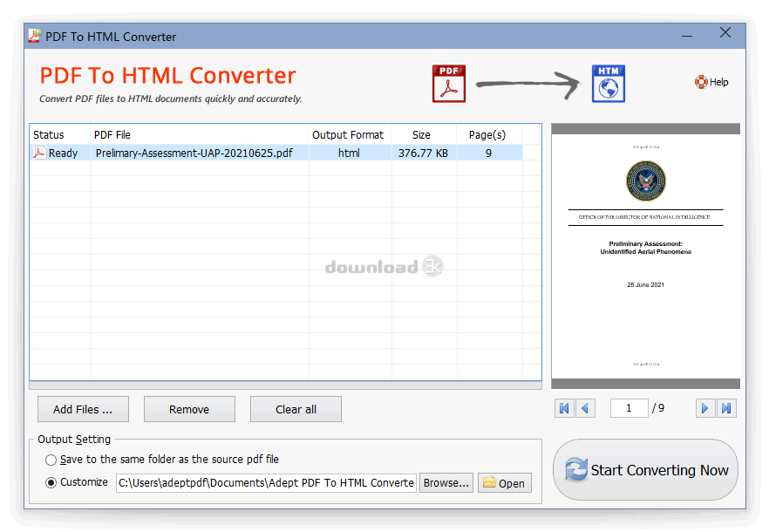Click the horizontal scrollbar under file list
769x532 pixels.
[285, 385]
